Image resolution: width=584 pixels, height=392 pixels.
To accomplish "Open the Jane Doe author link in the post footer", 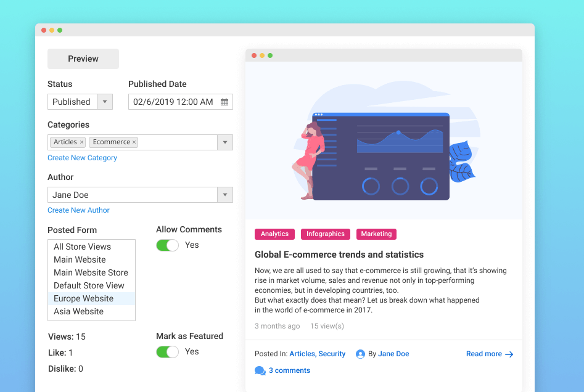I will click(x=393, y=354).
